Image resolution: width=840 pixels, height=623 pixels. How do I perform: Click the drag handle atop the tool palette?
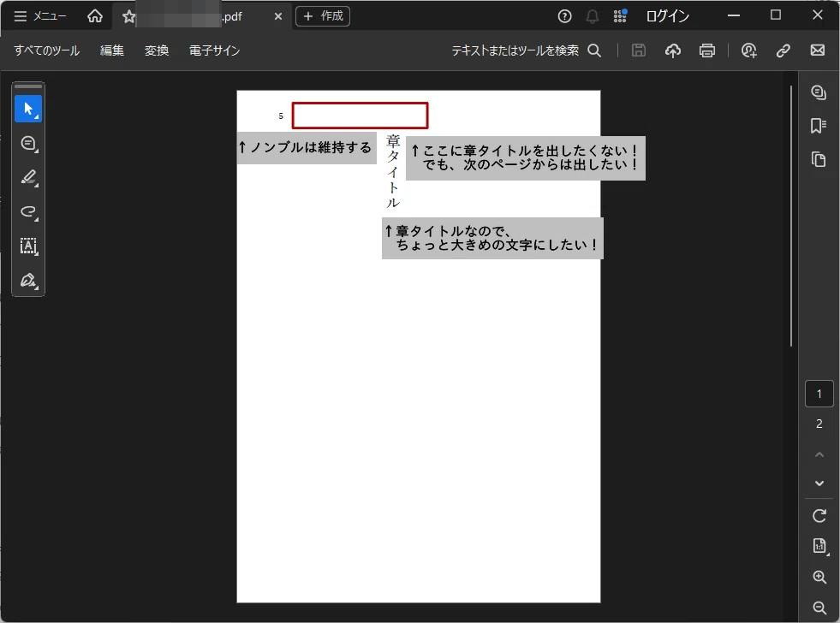(28, 86)
